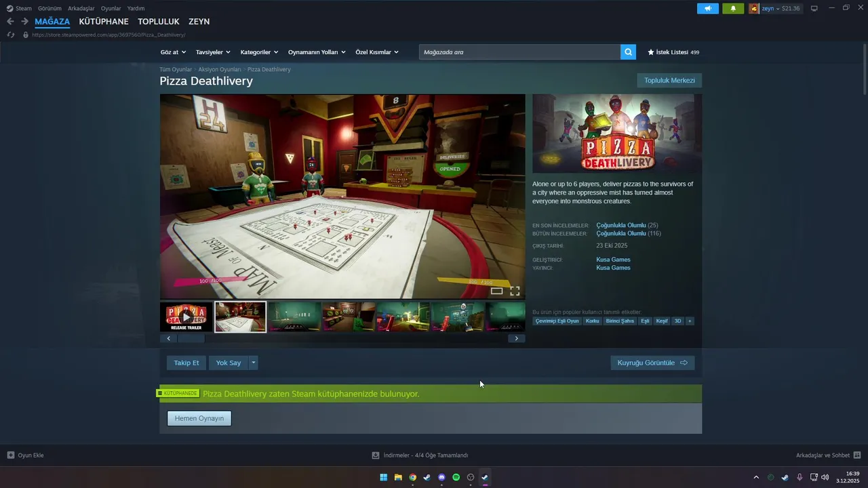
Task: Click the Oyun Ekle plus icon
Action: (x=11, y=455)
